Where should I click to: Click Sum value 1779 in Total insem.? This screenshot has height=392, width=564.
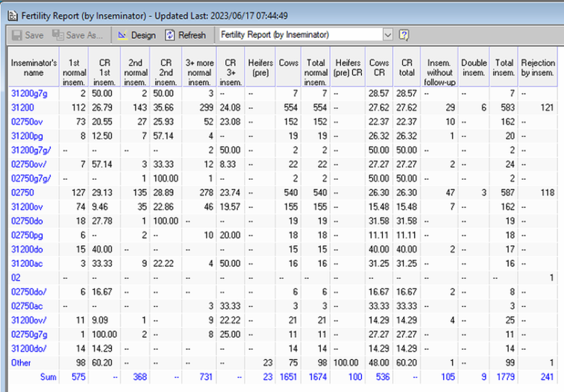[x=505, y=377]
